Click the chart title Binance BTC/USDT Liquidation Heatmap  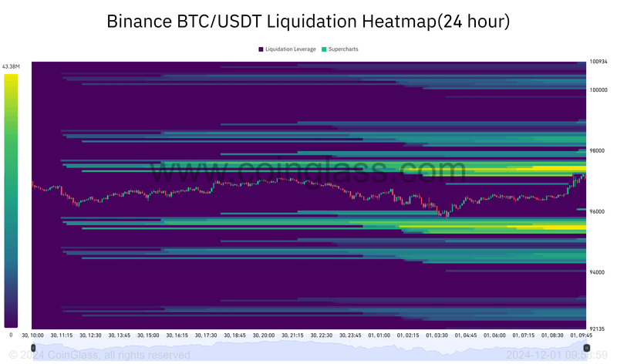[308, 21]
